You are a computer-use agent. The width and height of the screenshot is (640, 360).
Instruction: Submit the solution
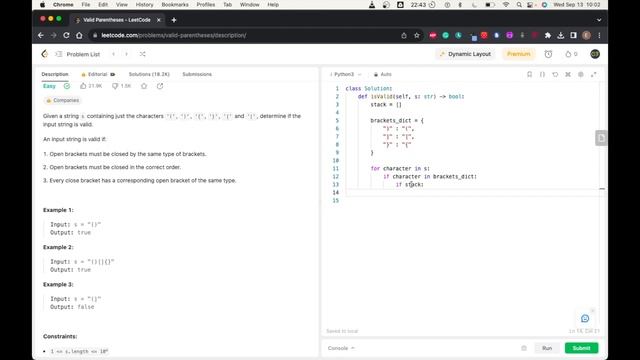pyautogui.click(x=581, y=348)
